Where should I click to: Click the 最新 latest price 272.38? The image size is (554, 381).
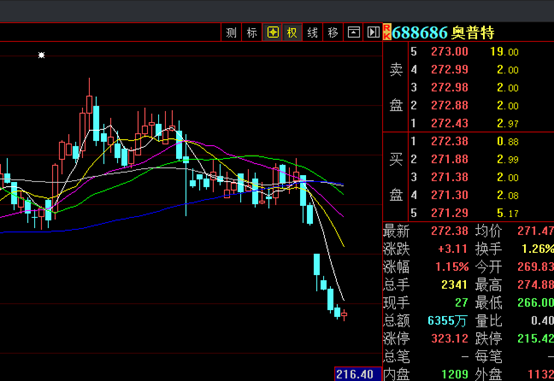[449, 231]
